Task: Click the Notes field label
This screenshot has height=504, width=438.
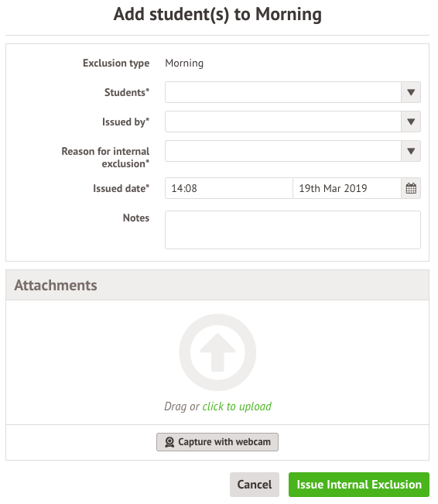Action: pos(136,218)
